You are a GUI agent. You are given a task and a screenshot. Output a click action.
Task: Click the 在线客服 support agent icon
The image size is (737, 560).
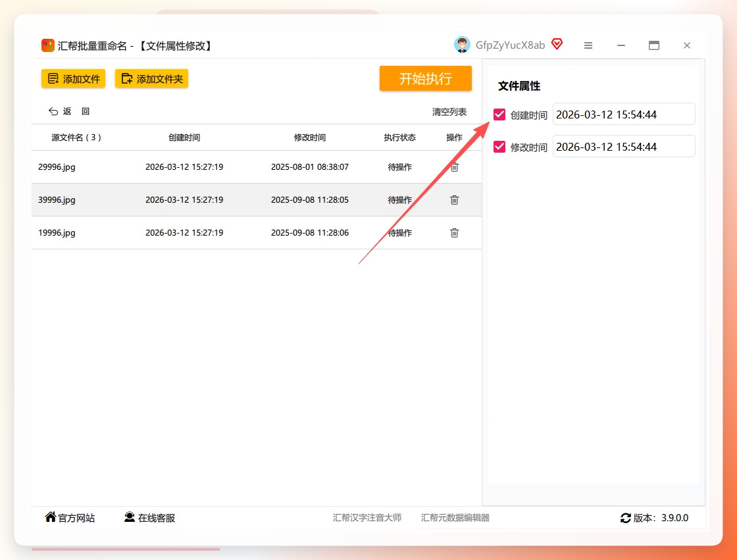point(129,517)
